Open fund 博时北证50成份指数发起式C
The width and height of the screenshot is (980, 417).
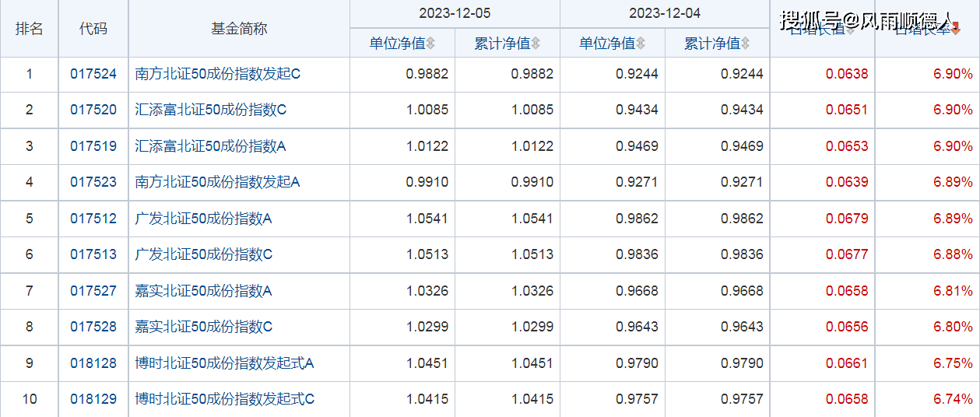tap(225, 399)
